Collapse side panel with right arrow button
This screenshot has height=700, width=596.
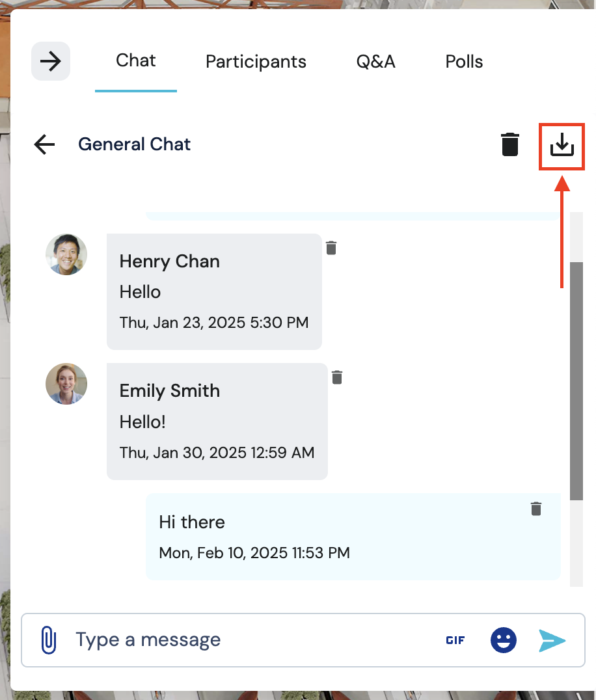tap(51, 61)
